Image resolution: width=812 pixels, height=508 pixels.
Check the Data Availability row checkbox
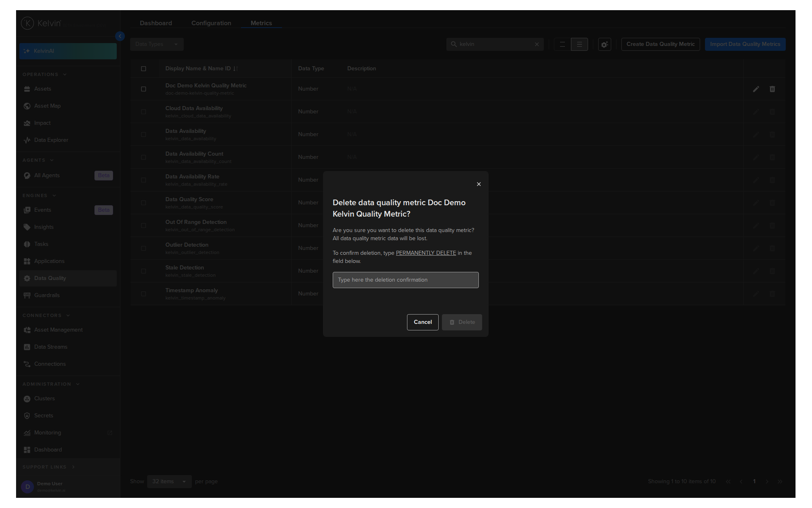143,135
